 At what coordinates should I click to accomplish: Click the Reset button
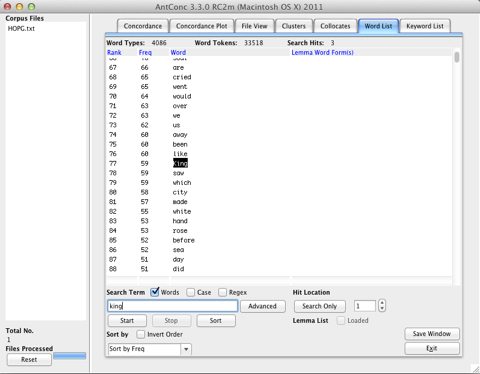(x=29, y=360)
